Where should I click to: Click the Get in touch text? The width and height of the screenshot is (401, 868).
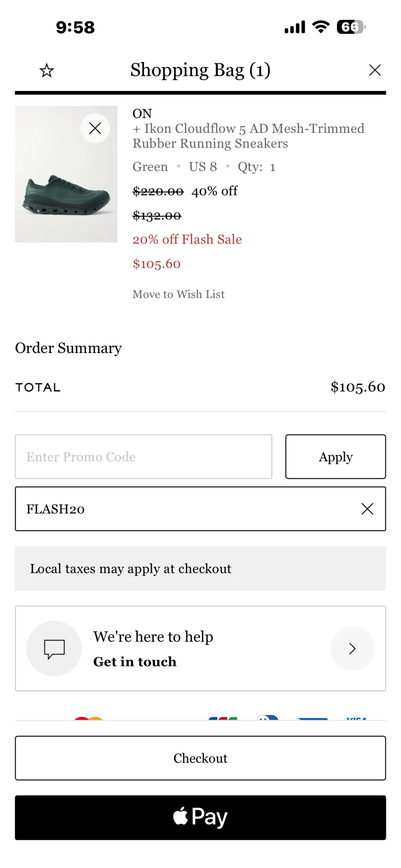[135, 662]
